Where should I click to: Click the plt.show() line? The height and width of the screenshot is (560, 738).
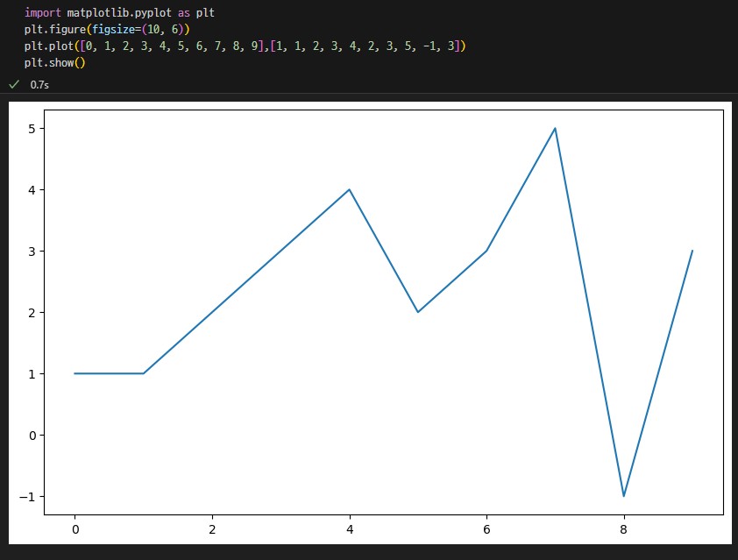tap(54, 62)
